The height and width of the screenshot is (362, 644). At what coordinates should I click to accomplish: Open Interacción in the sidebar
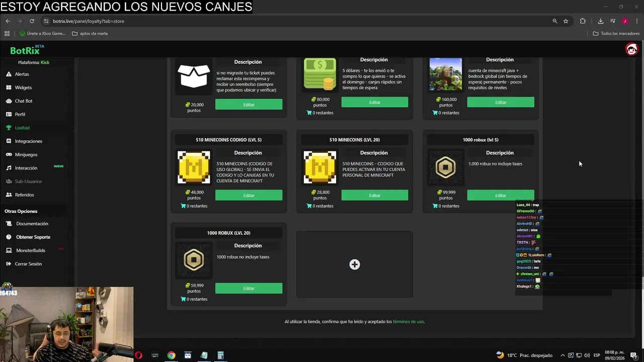[x=26, y=168]
